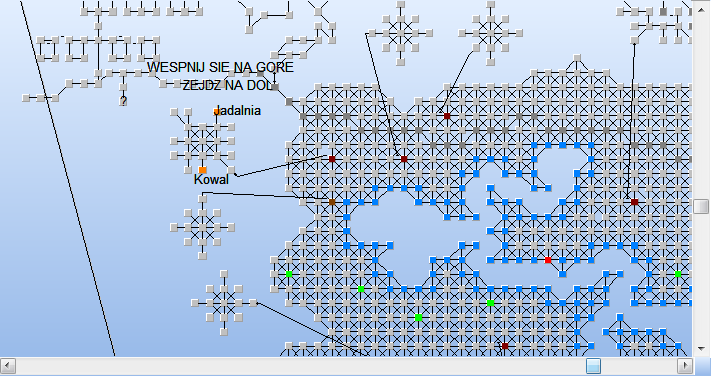
Task: Click the ZEJDZ NA DOL label
Action: (x=228, y=85)
